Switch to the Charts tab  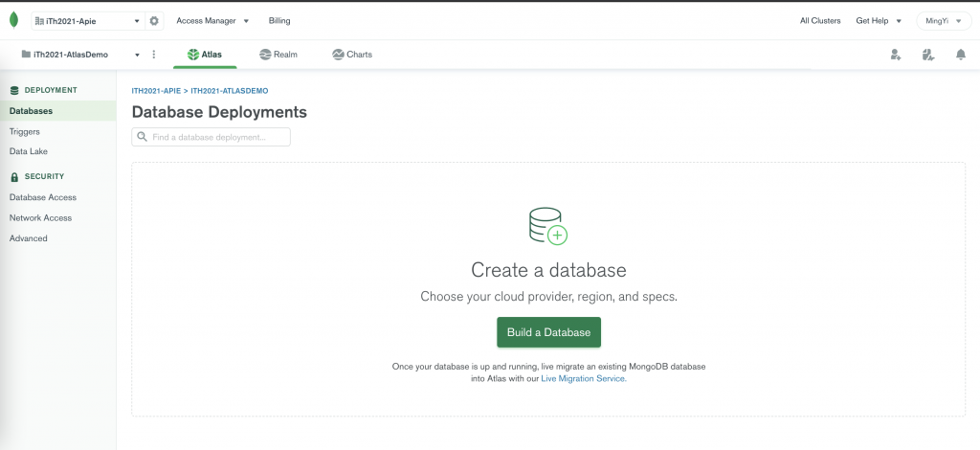pyautogui.click(x=352, y=55)
